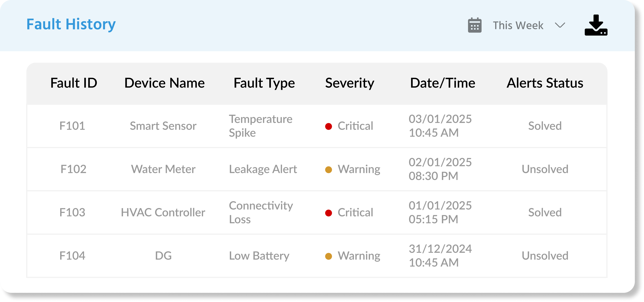Click the Alerts Status column header

[x=545, y=83]
